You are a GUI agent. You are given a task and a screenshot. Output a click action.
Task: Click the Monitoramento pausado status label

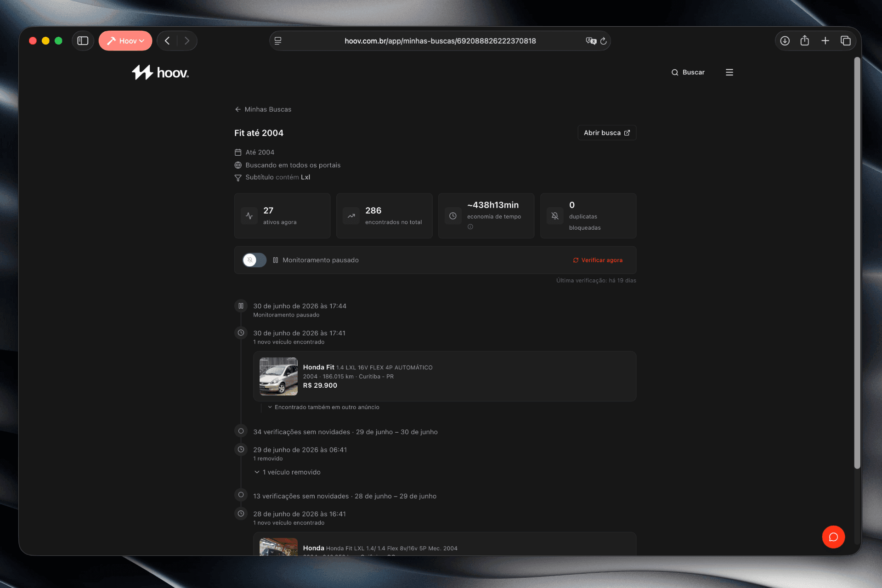click(x=321, y=260)
